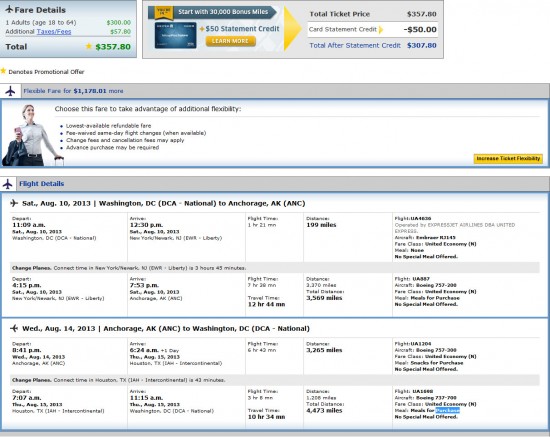Click the highlighted word Purchase in the last meal line
Screen dimensions: 550x437
pos(448,410)
